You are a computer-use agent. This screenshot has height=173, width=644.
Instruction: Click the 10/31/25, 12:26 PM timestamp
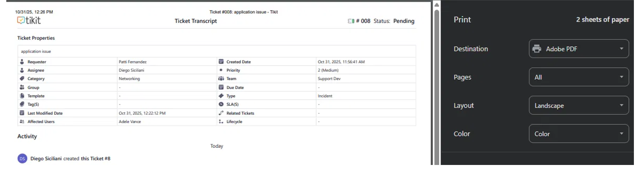coord(34,12)
